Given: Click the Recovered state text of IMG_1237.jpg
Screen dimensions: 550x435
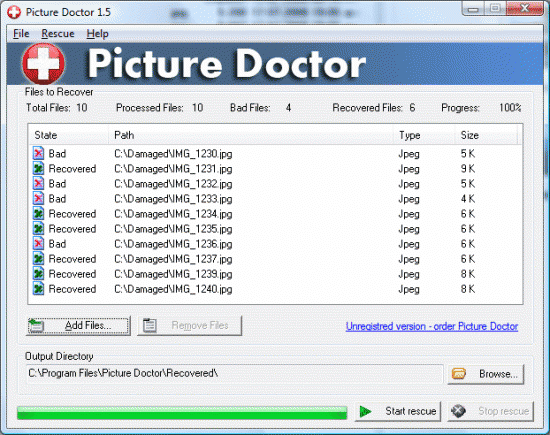Looking at the screenshot, I should 72,259.
